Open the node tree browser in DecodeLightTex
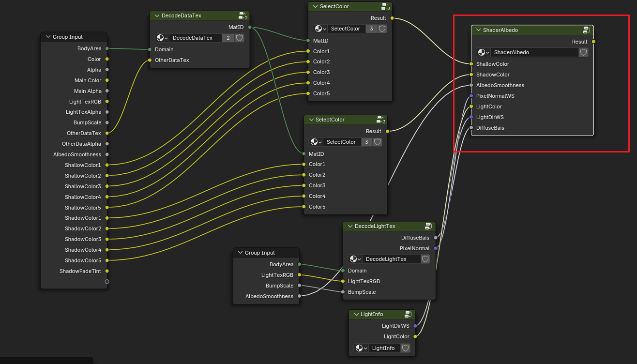The height and width of the screenshot is (364, 637). pyautogui.click(x=355, y=259)
